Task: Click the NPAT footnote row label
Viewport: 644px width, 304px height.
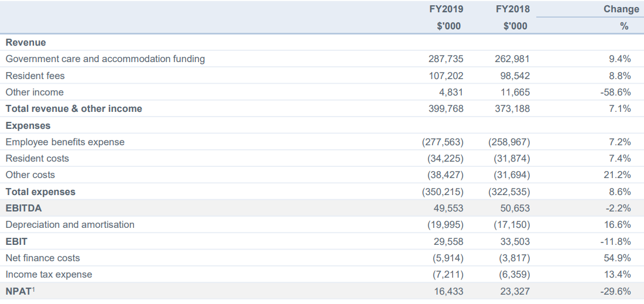Action: tap(20, 291)
